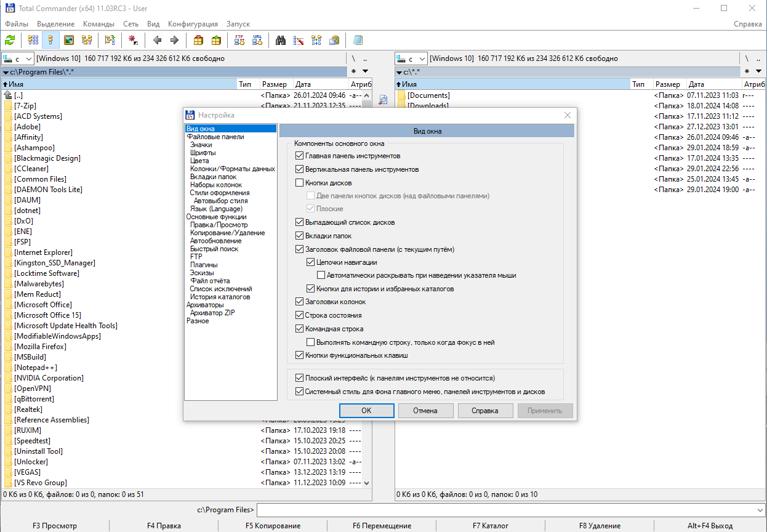Image resolution: width=767 pixels, height=532 pixels.
Task: Open notepad icon at toolbar end
Action: pyautogui.click(x=358, y=41)
